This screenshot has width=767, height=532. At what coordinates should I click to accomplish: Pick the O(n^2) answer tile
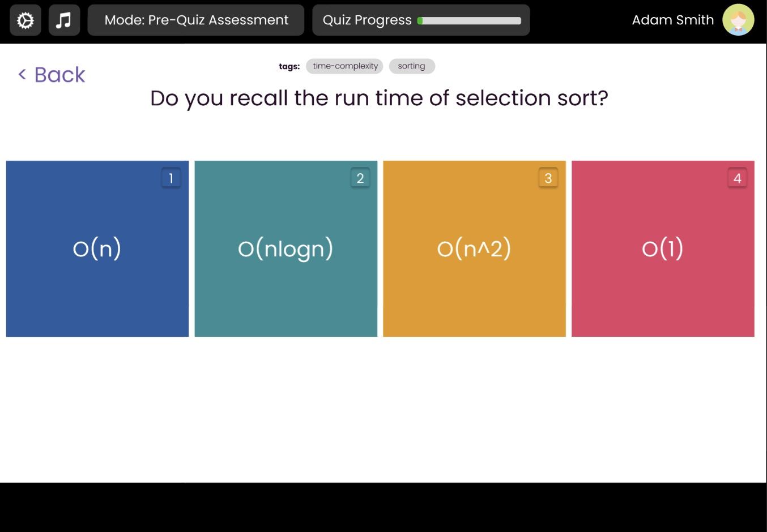(474, 248)
